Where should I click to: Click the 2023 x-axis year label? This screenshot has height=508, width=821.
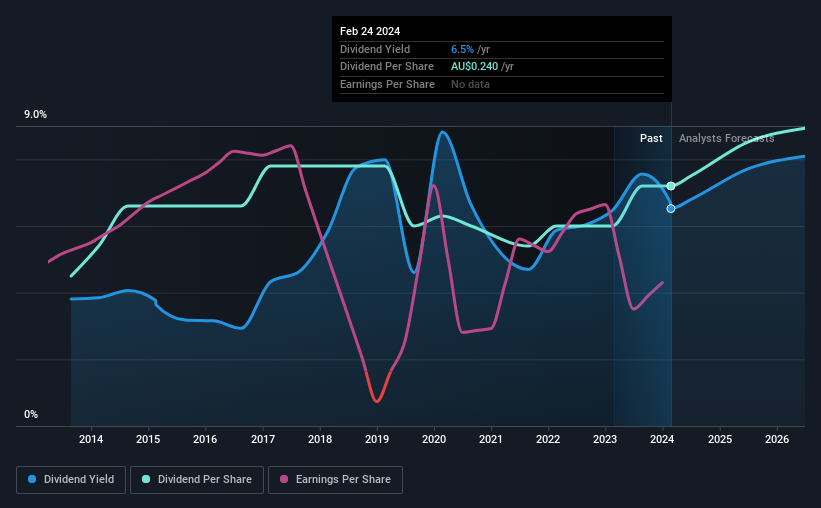click(x=605, y=439)
